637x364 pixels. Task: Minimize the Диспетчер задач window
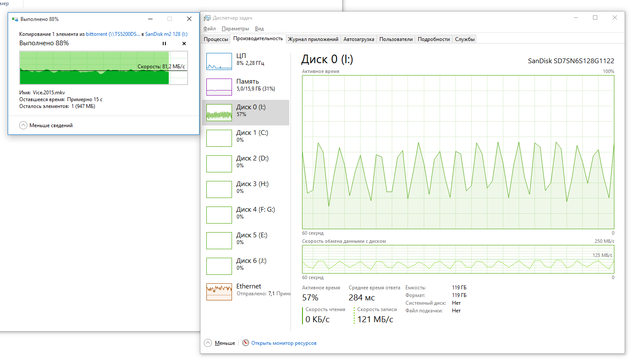tap(576, 18)
